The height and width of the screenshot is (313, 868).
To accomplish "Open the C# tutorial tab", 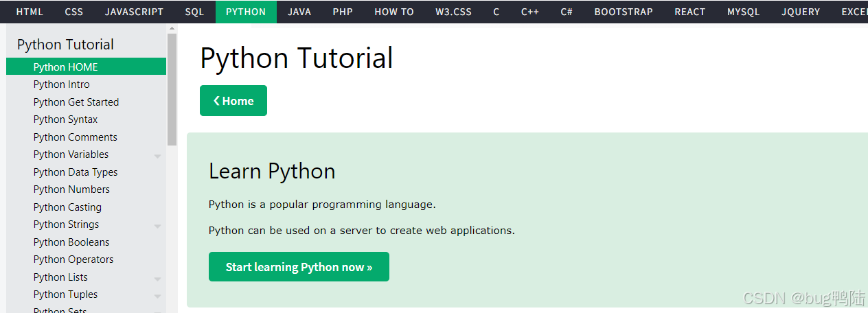I will 567,12.
